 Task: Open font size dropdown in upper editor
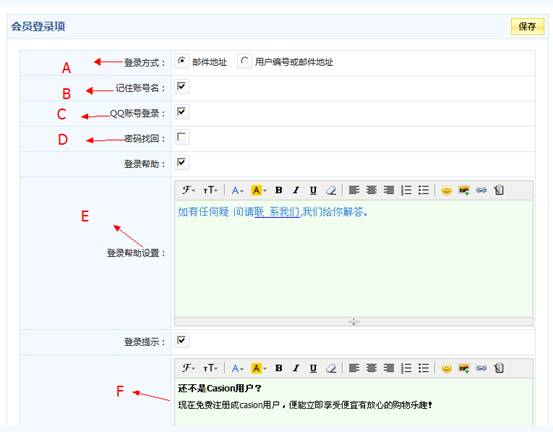pyautogui.click(x=210, y=190)
